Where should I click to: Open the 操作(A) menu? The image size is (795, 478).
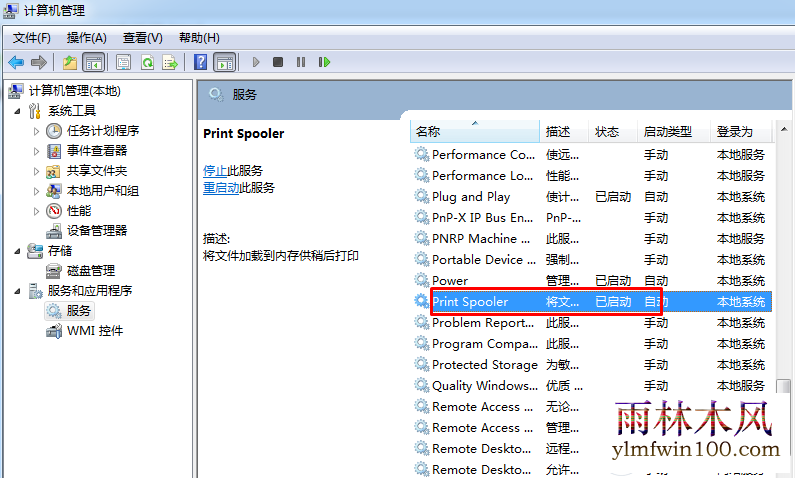(87, 38)
